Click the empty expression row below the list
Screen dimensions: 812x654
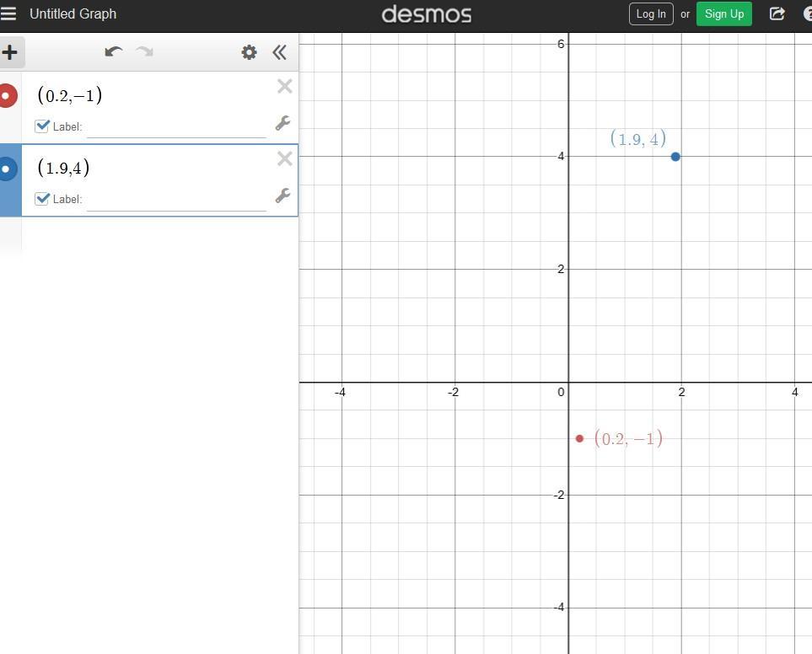tap(149, 235)
